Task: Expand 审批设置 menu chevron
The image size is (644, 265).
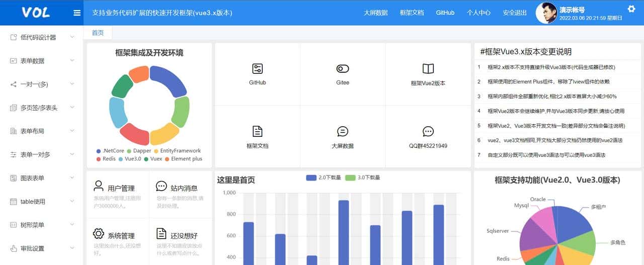Action: [72, 248]
